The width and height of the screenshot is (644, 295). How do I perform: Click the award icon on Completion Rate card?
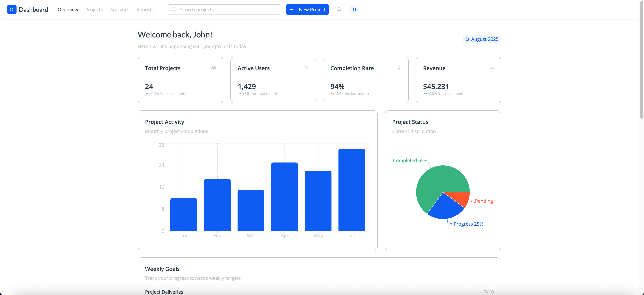tap(399, 68)
